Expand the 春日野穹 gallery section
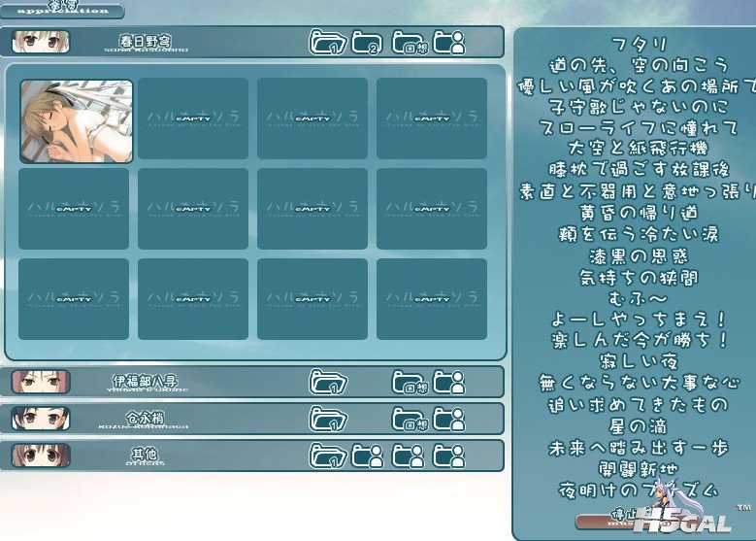This screenshot has height=541, width=756. (x=251, y=42)
